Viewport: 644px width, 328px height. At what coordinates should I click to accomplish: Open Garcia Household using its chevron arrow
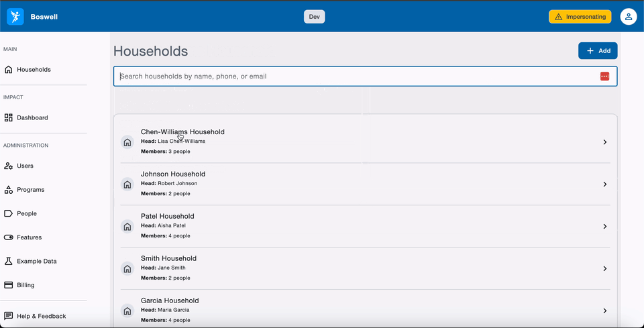click(604, 311)
